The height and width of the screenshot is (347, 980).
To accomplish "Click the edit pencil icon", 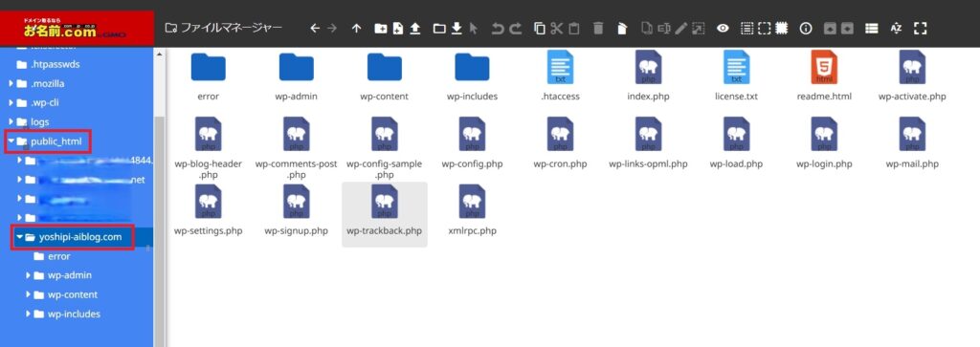I will coord(681,28).
